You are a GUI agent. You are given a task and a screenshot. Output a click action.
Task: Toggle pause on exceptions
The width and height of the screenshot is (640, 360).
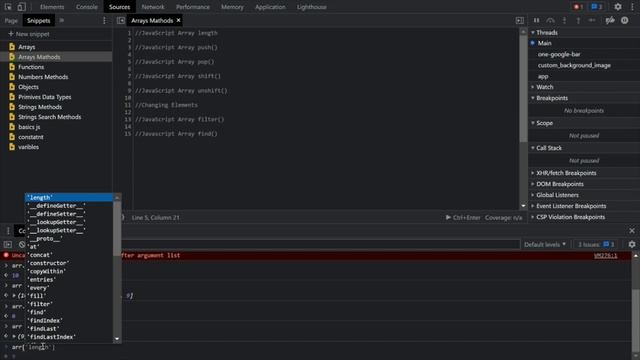[x=624, y=20]
